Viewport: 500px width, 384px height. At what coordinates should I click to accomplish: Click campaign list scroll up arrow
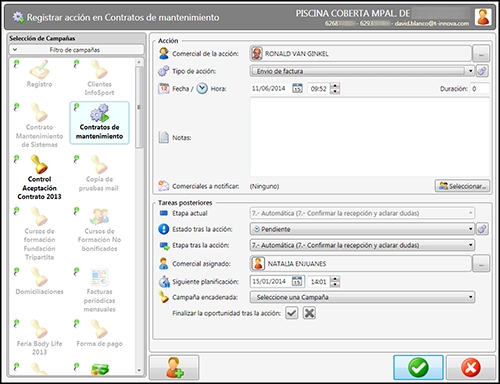(x=139, y=62)
